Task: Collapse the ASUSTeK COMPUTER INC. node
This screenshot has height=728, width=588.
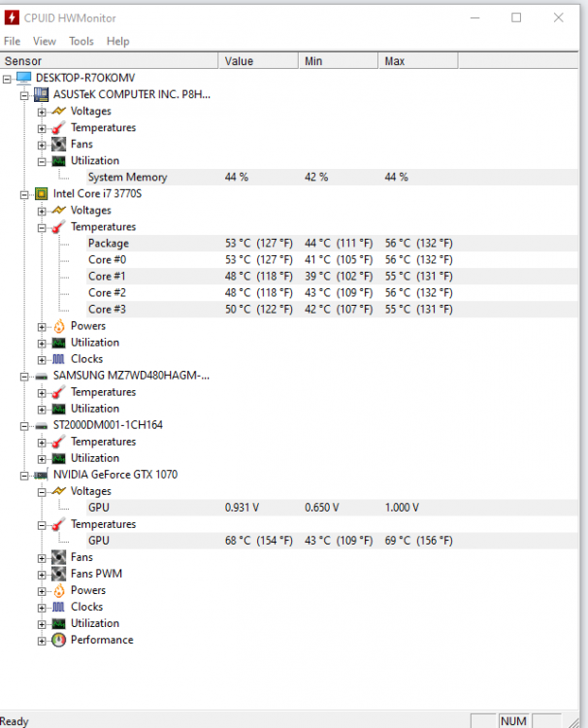Action: pyautogui.click(x=24, y=96)
